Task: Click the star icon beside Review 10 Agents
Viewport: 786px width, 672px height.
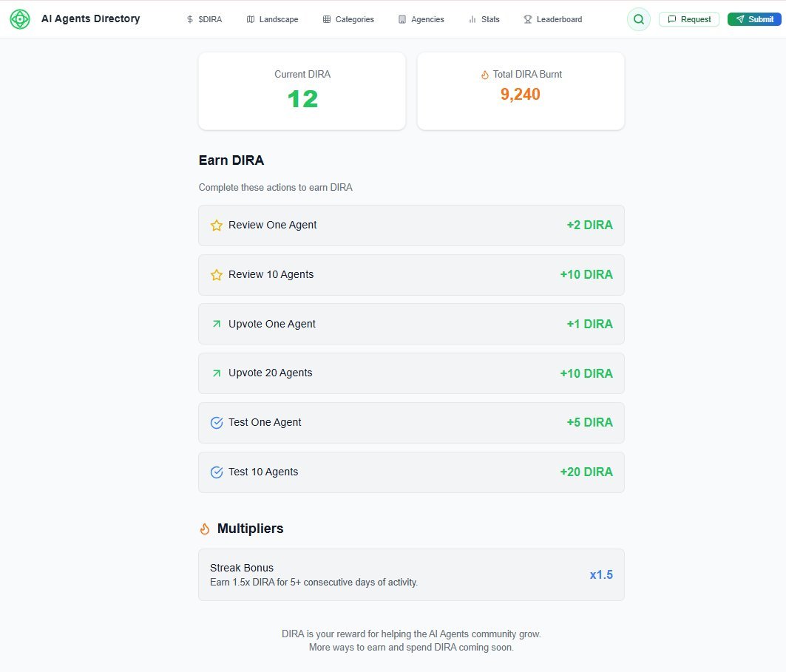Action: (x=217, y=275)
